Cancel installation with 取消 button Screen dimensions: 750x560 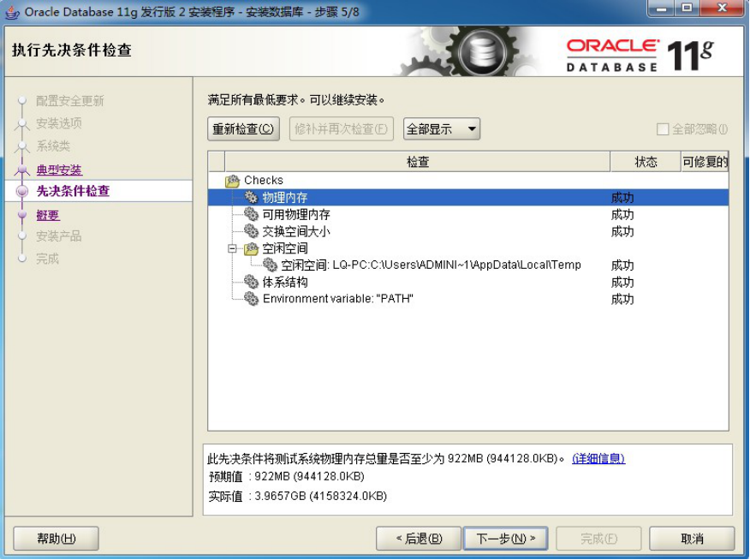point(692,539)
